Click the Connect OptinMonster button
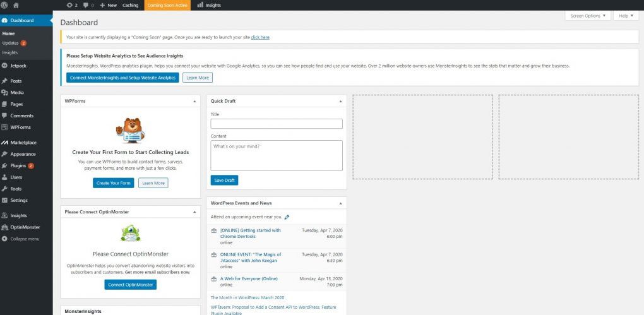The width and height of the screenshot is (644, 315). pyautogui.click(x=130, y=285)
